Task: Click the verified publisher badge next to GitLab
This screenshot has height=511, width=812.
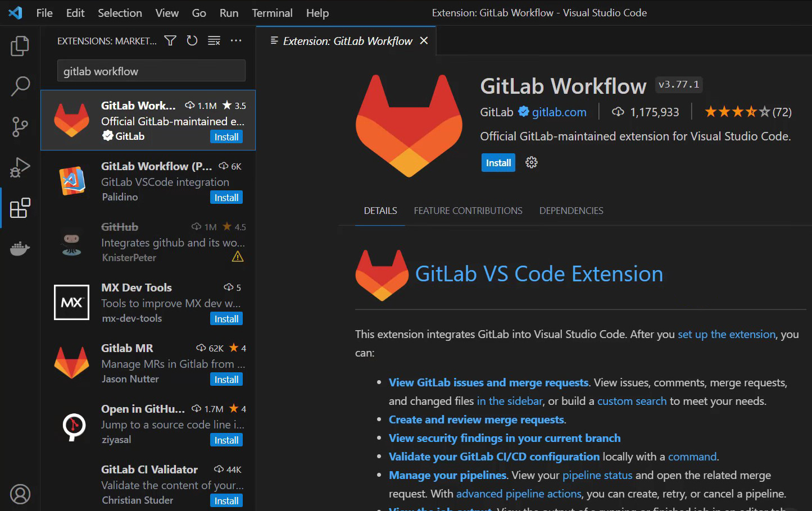Action: [523, 112]
